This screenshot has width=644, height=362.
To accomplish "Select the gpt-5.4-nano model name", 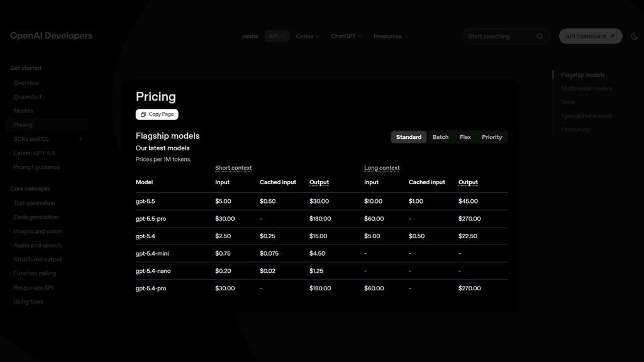I will [x=153, y=271].
